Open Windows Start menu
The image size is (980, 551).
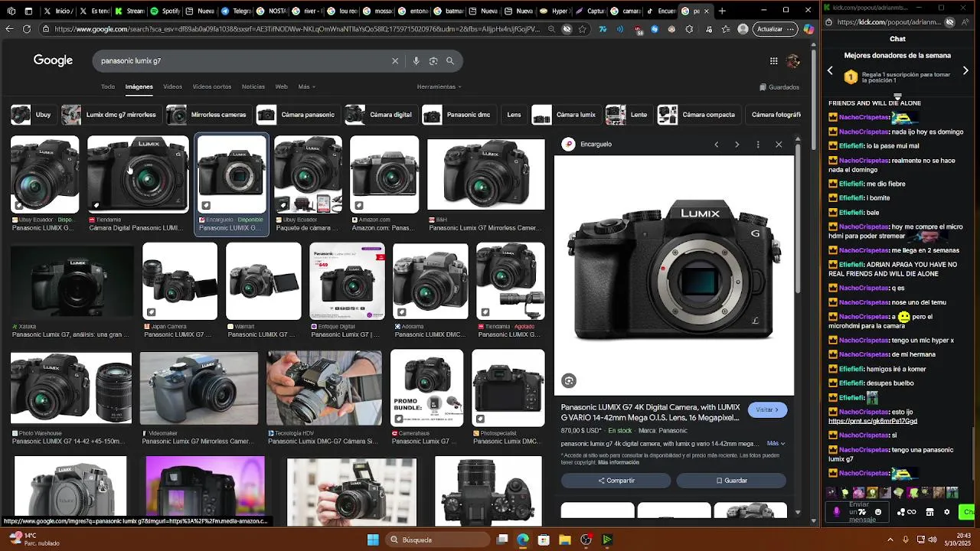[x=373, y=540]
